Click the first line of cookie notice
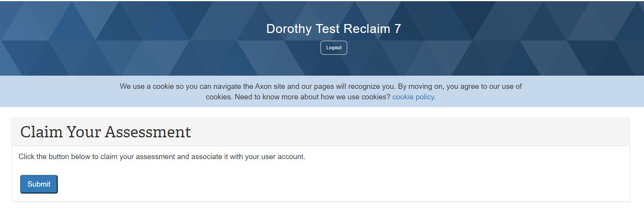The height and width of the screenshot is (213, 644). tap(320, 86)
